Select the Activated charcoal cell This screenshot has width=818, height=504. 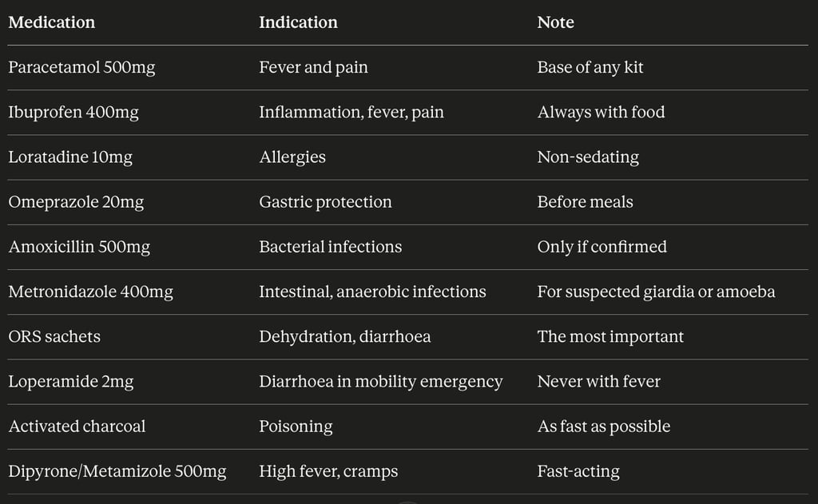77,427
